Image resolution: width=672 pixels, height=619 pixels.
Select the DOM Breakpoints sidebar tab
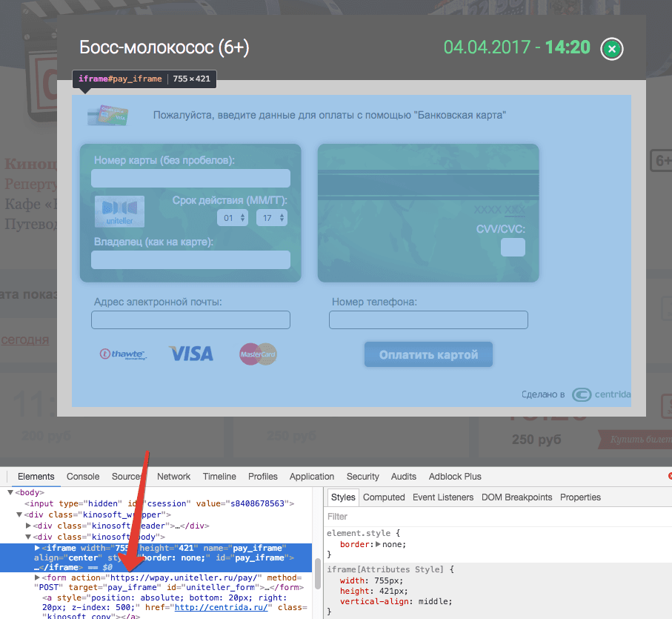(x=516, y=497)
